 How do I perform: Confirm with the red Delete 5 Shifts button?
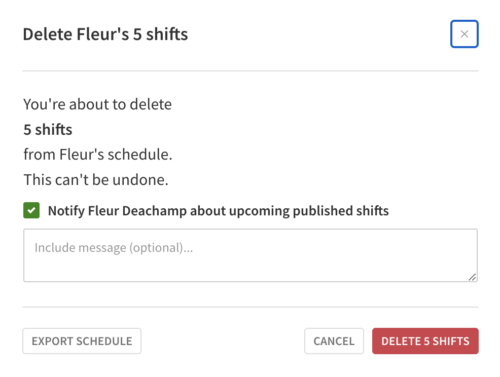(425, 341)
